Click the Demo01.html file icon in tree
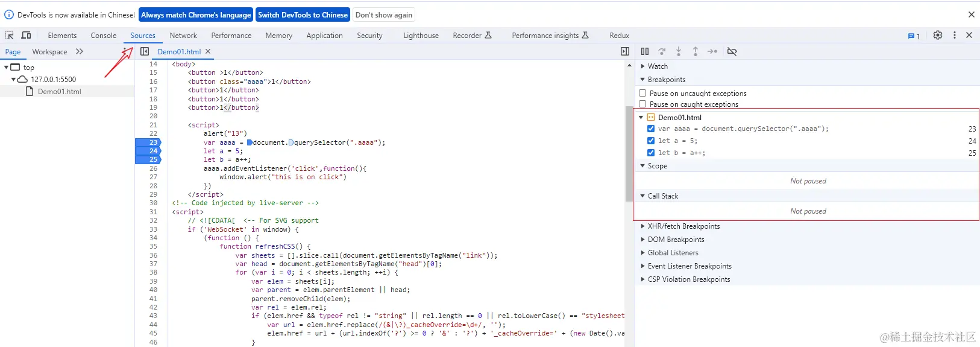The width and height of the screenshot is (980, 347). [x=30, y=91]
